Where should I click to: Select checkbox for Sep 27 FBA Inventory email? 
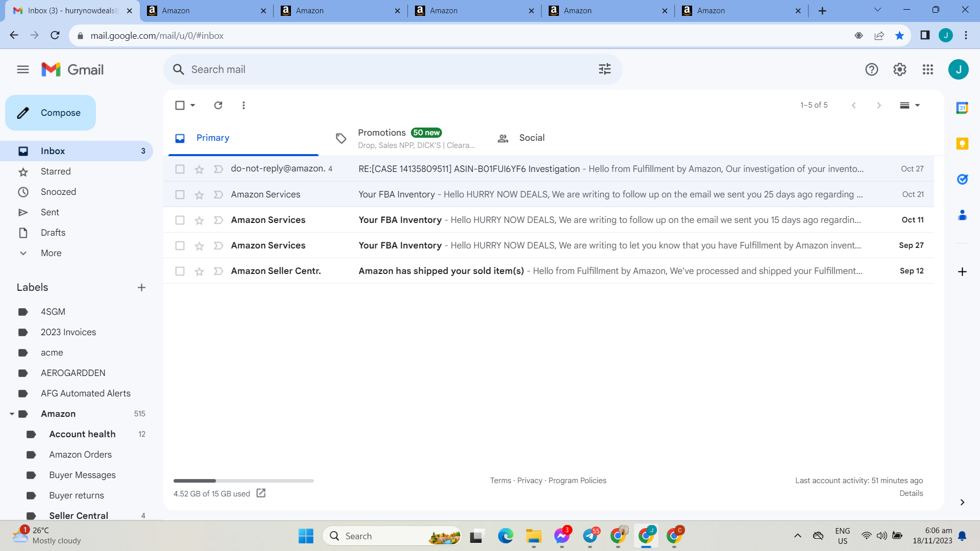click(x=180, y=245)
